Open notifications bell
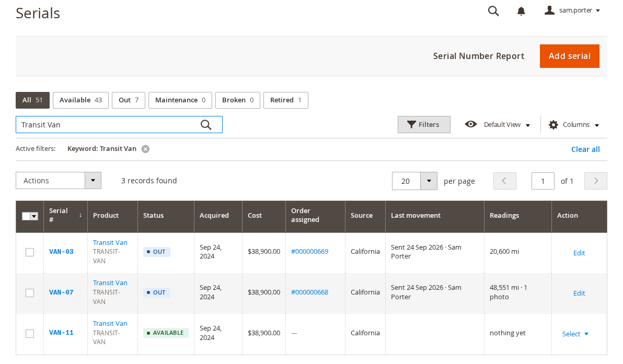This screenshot has width=623, height=364. tap(521, 11)
